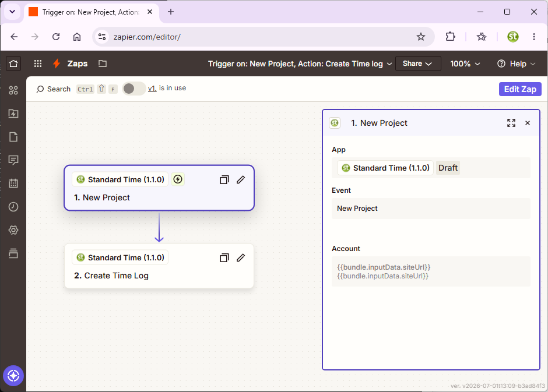This screenshot has height=392, width=548.
Task: Close the current browser tab
Action: 150,12
